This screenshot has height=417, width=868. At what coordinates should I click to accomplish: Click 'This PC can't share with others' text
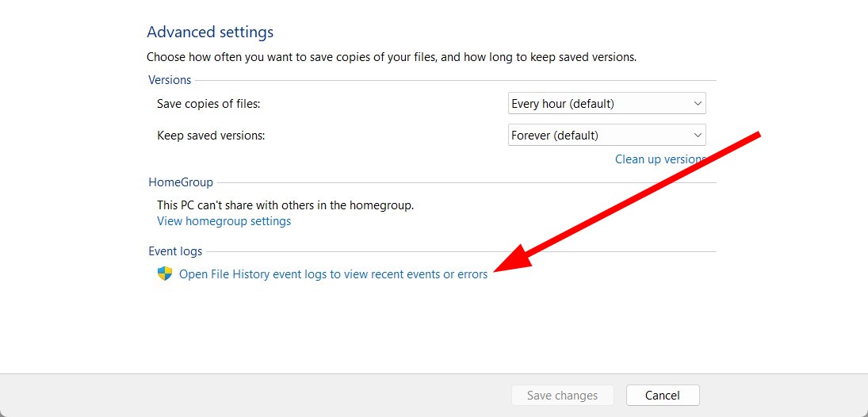[x=285, y=205]
